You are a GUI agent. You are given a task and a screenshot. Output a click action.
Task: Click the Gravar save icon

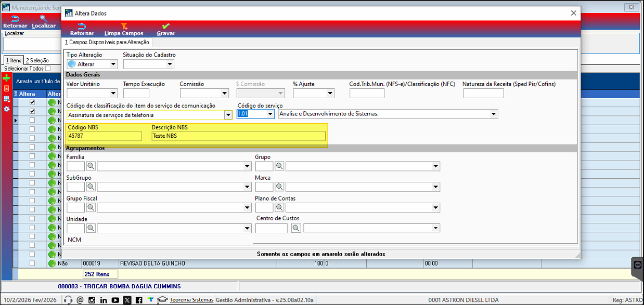[x=165, y=26]
